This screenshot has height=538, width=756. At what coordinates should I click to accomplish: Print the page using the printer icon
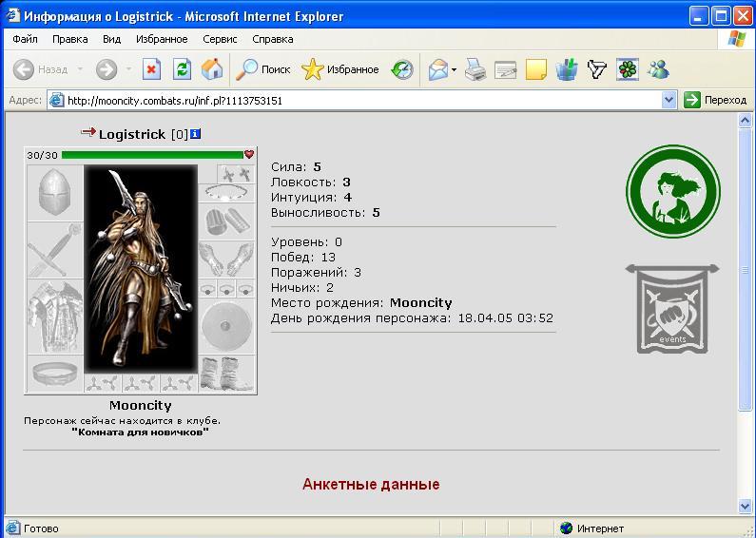[475, 70]
